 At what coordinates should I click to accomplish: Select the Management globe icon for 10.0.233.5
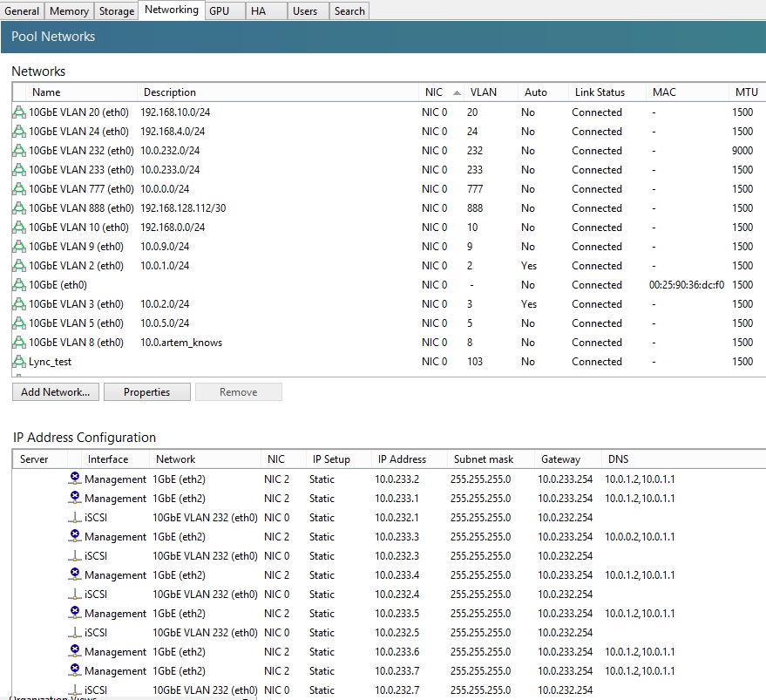tap(74, 613)
